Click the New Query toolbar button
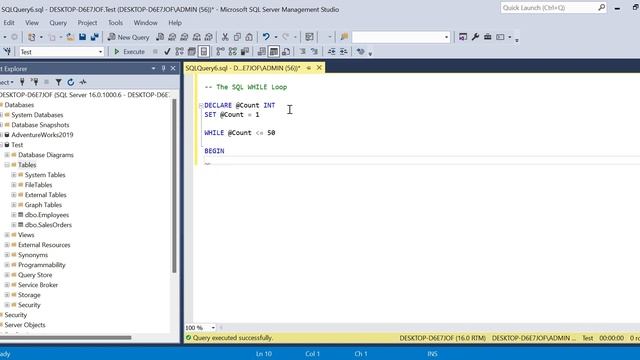Viewport: 640px width, 360px height. [129, 37]
